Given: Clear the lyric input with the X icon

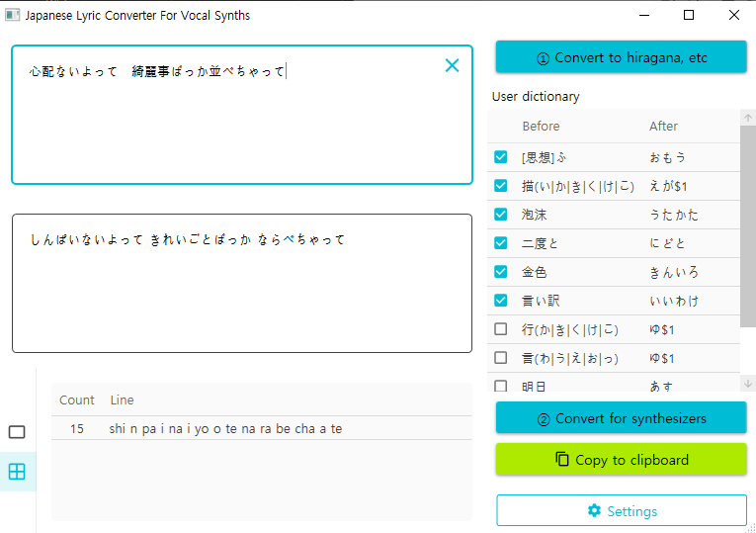Looking at the screenshot, I should point(452,66).
